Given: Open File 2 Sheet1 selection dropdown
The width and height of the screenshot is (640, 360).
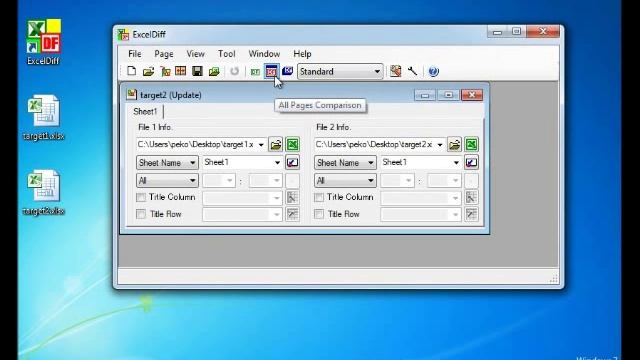Looking at the screenshot, I should click(421, 162).
